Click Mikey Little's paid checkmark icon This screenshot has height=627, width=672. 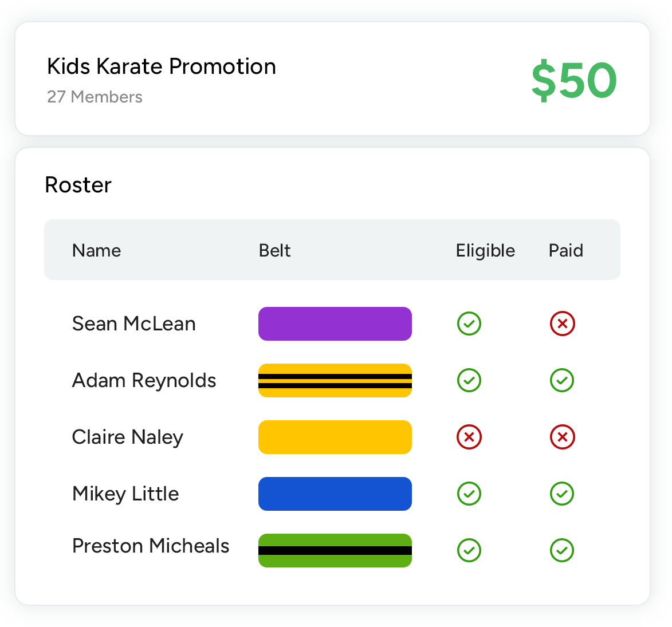(562, 494)
